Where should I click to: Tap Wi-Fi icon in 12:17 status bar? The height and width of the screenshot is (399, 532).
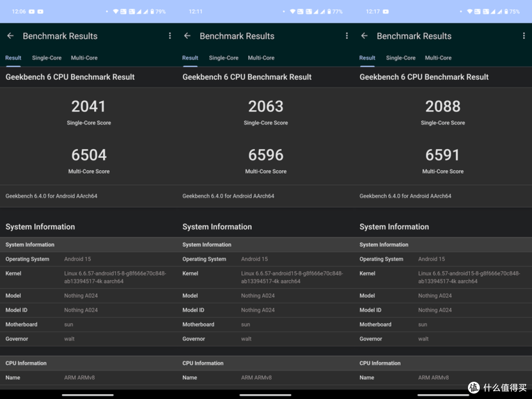coord(469,11)
